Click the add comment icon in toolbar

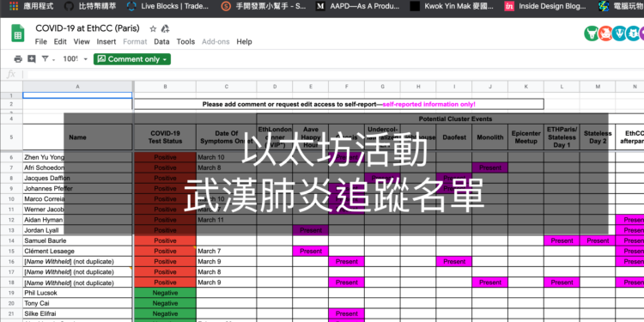tap(32, 59)
